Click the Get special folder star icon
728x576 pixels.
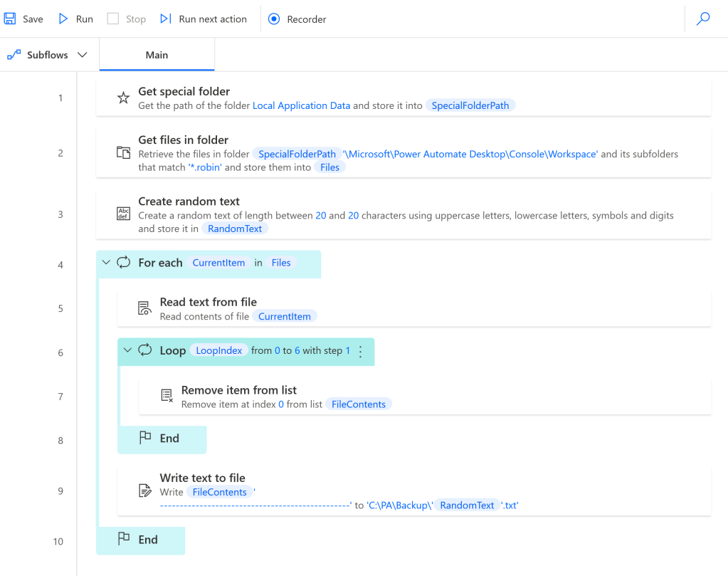[123, 98]
